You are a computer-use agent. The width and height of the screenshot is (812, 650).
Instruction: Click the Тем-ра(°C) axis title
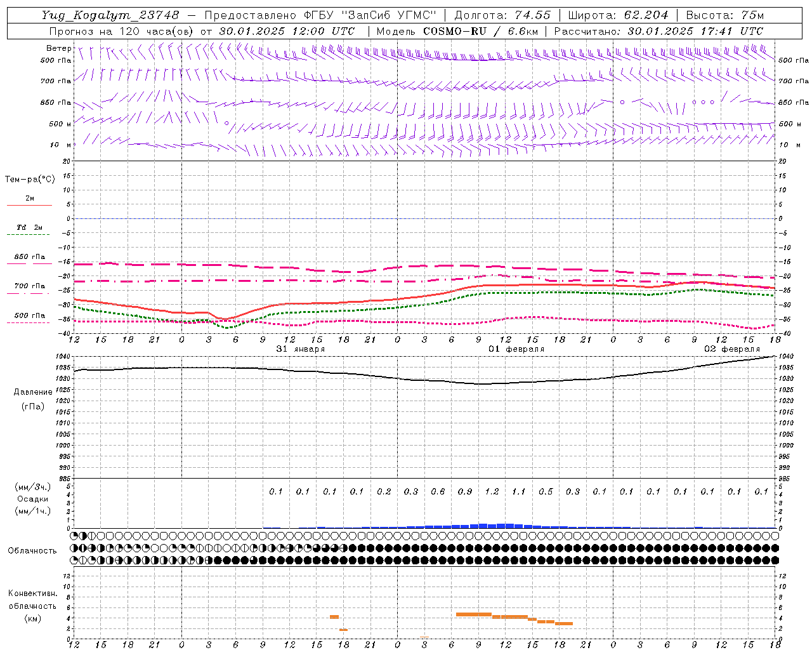[x=30, y=180]
